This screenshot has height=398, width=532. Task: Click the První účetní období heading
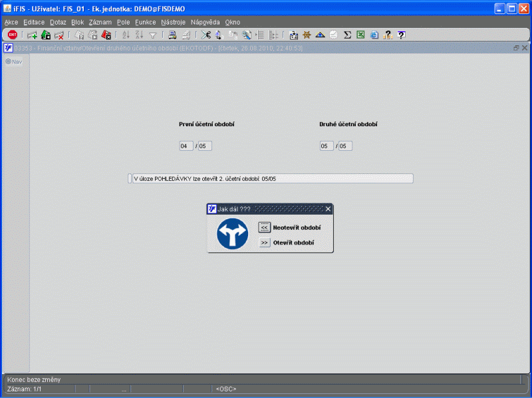point(207,124)
